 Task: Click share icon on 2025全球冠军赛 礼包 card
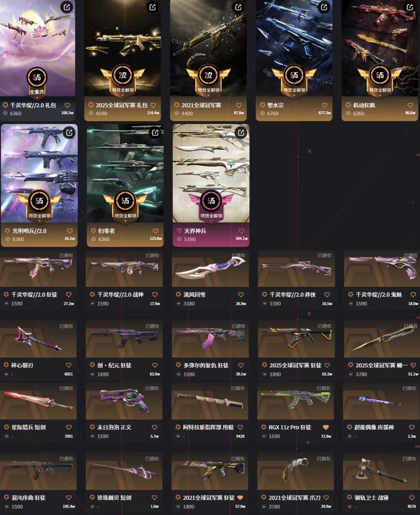[153, 7]
